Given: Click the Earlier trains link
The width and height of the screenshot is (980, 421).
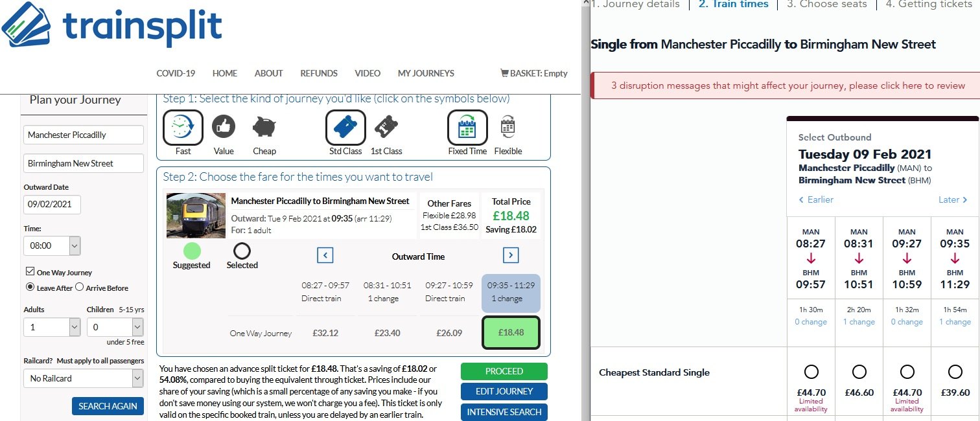Looking at the screenshot, I should 816,199.
